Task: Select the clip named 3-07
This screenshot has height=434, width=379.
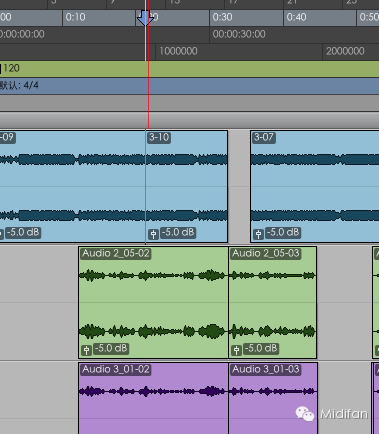Action: 315,187
